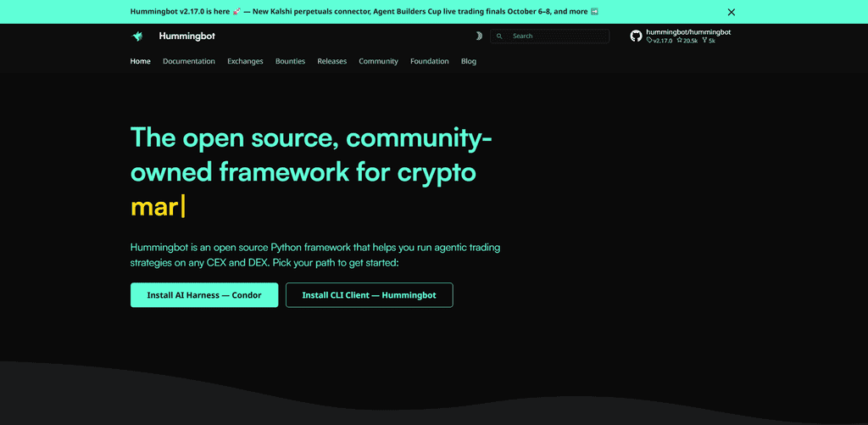
Task: Click the Hummingbot site title text
Action: tap(186, 36)
